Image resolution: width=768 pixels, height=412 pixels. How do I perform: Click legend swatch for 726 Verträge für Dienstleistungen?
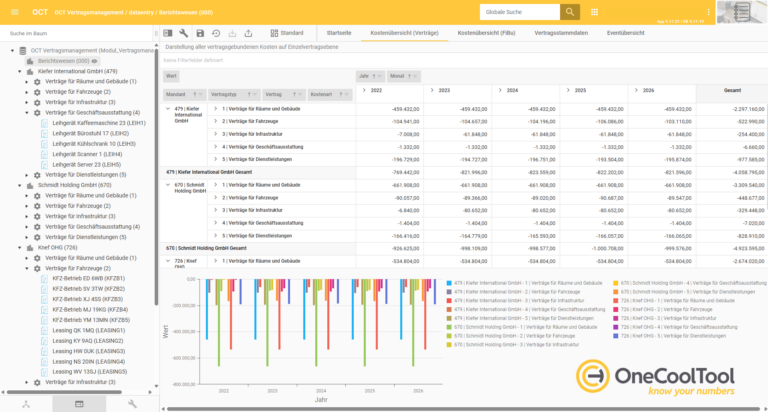[616, 336]
